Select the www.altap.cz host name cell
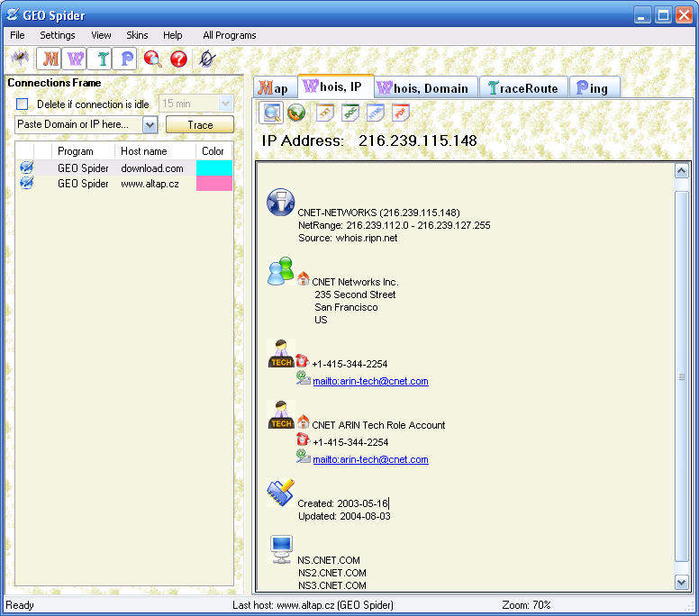The height and width of the screenshot is (616, 699). click(x=150, y=184)
